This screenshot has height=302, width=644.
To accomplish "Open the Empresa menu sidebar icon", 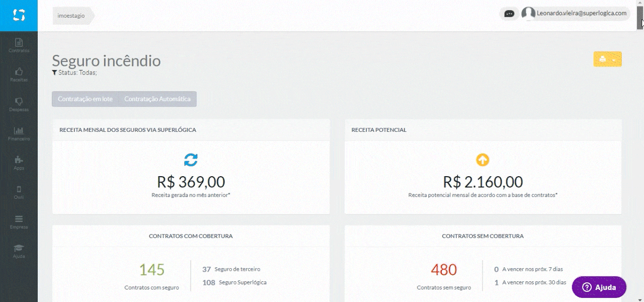I will coord(19,221).
